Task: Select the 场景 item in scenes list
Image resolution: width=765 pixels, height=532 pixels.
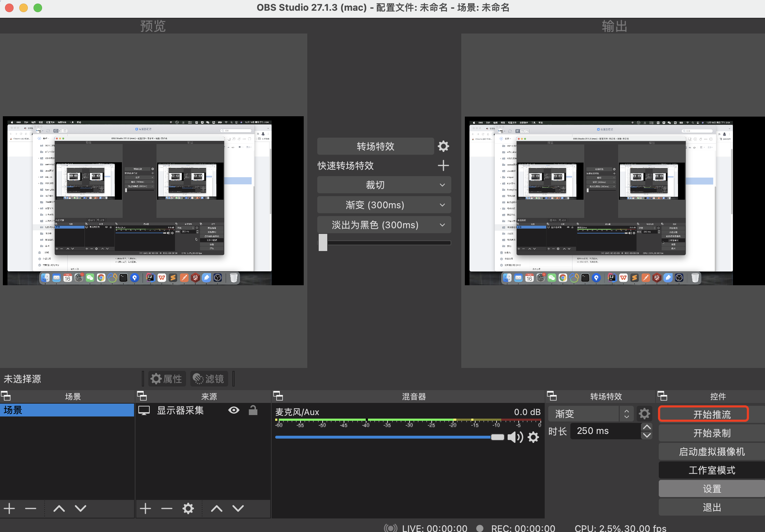Action: (67, 410)
